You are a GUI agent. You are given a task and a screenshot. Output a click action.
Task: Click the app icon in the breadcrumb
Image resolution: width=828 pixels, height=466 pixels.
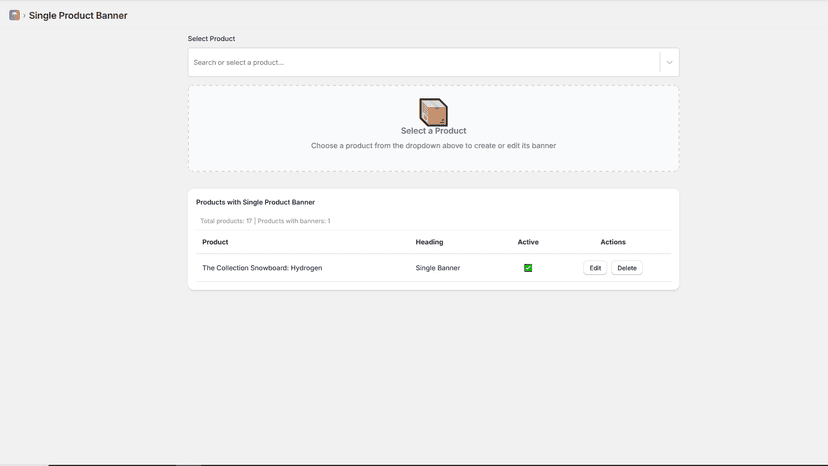tap(14, 15)
